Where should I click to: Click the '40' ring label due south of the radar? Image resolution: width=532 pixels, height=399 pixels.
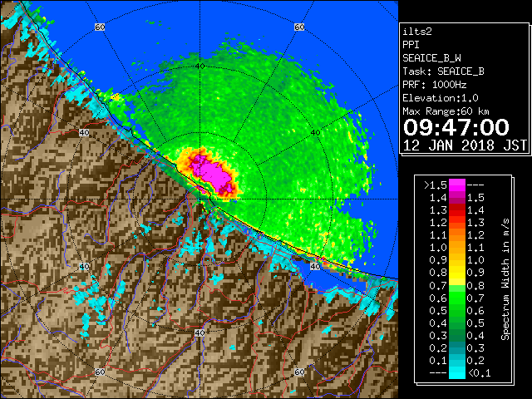[x=199, y=332]
